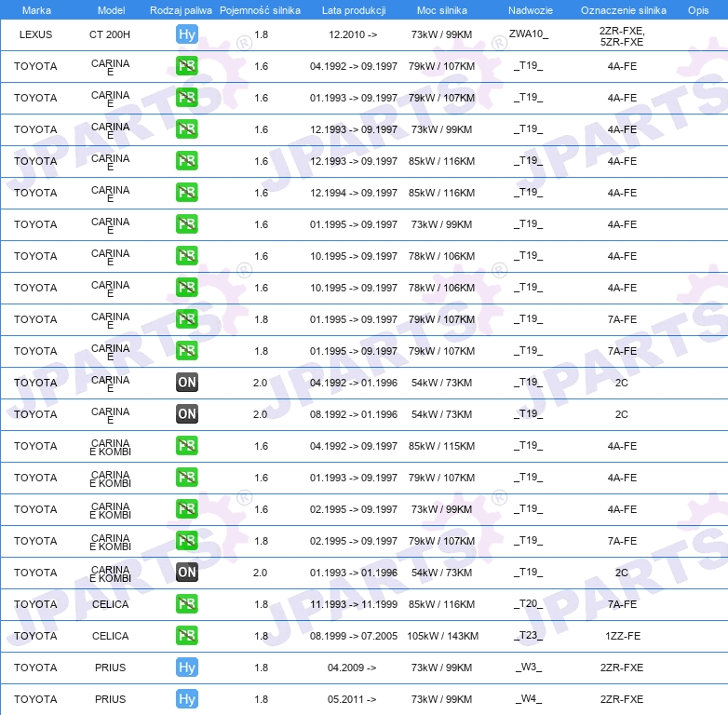Select PRIUS model cell in the _W3_ row
728x715 pixels.
pos(111,668)
